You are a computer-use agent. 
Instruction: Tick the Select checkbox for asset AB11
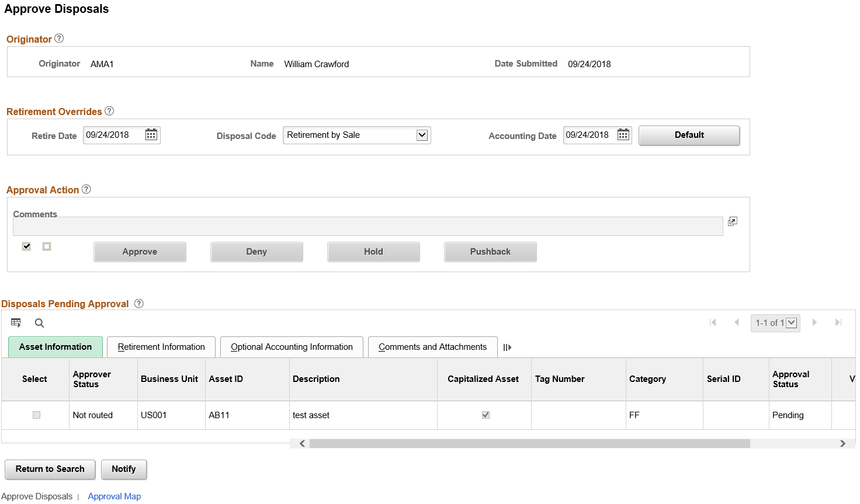click(x=36, y=415)
